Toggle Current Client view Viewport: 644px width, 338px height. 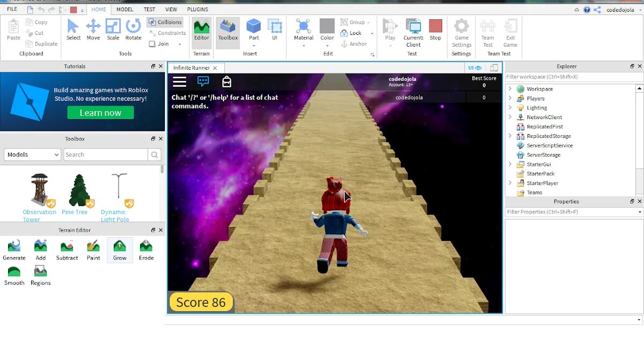(413, 32)
